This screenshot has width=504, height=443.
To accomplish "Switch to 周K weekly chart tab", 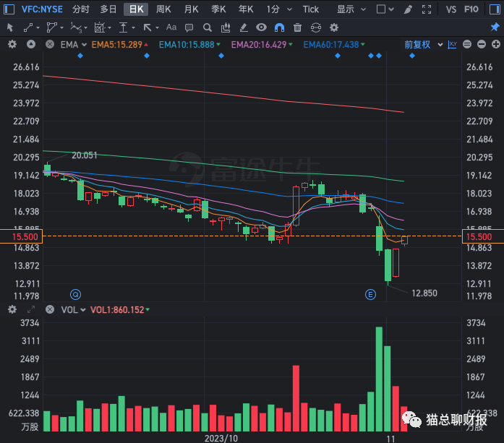I will coord(164,9).
